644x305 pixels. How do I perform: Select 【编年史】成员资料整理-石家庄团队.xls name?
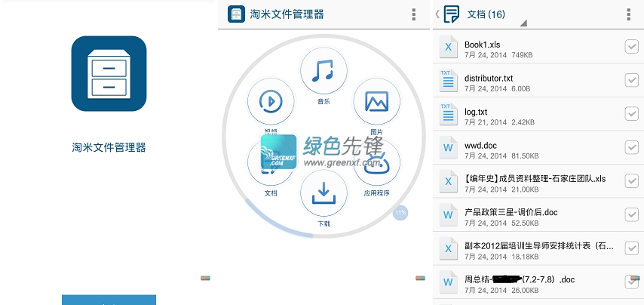point(535,179)
